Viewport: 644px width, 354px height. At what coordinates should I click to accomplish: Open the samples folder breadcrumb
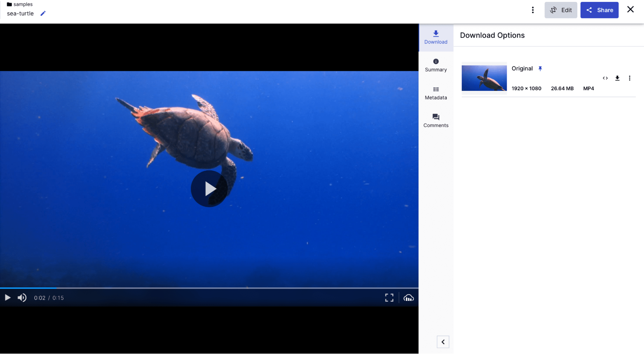20,4
